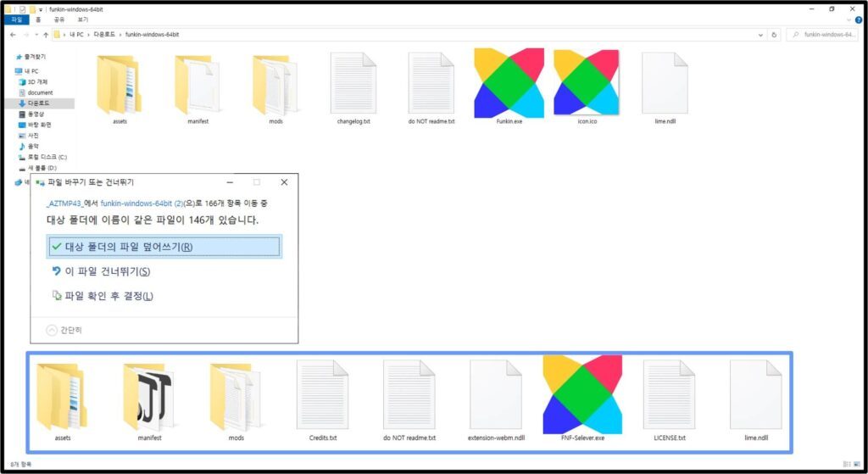Image resolution: width=868 pixels, height=474 pixels.
Task: Click funkin-windows-64bit (2) destination link in dialog
Action: coord(142,204)
